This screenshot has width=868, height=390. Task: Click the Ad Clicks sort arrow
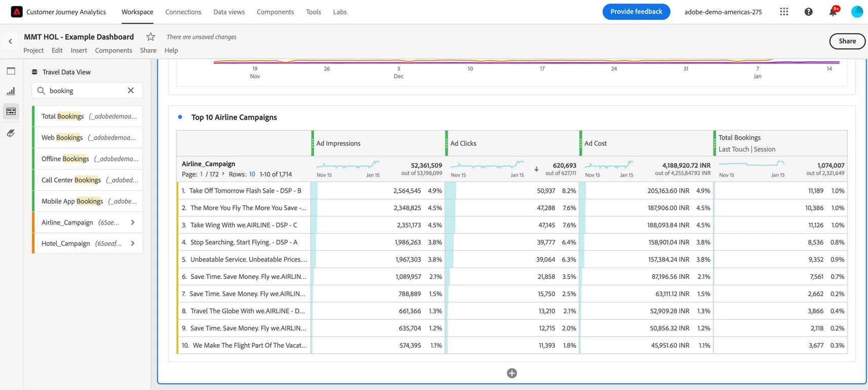(536, 169)
